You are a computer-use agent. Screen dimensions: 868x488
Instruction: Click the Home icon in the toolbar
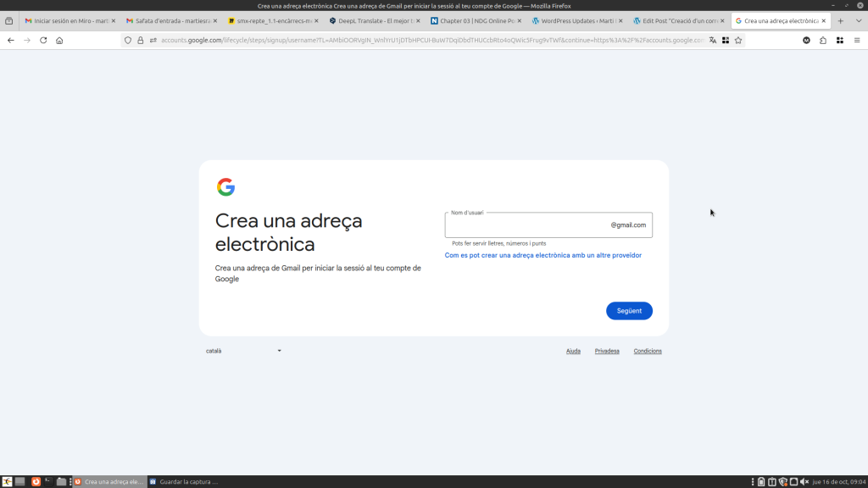pos(59,40)
